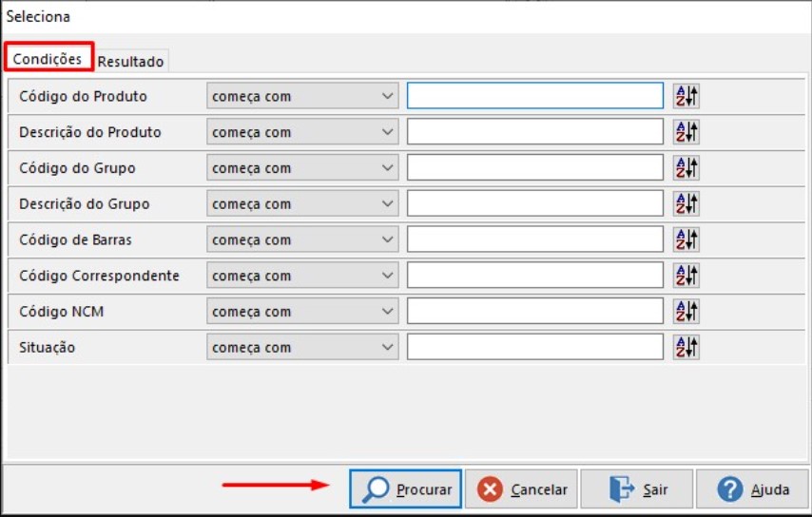The width and height of the screenshot is (812, 517).
Task: Open condition dropdown for Código NCM
Action: 302,311
